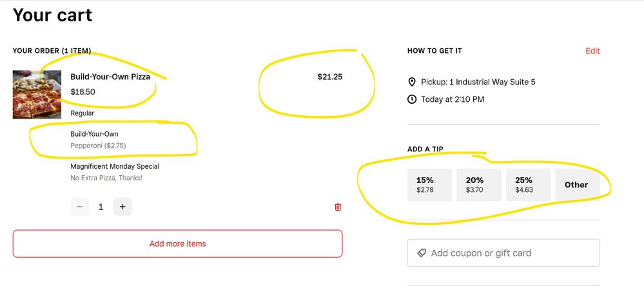This screenshot has height=297, width=644.
Task: Click the minus quantity button
Action: [80, 207]
